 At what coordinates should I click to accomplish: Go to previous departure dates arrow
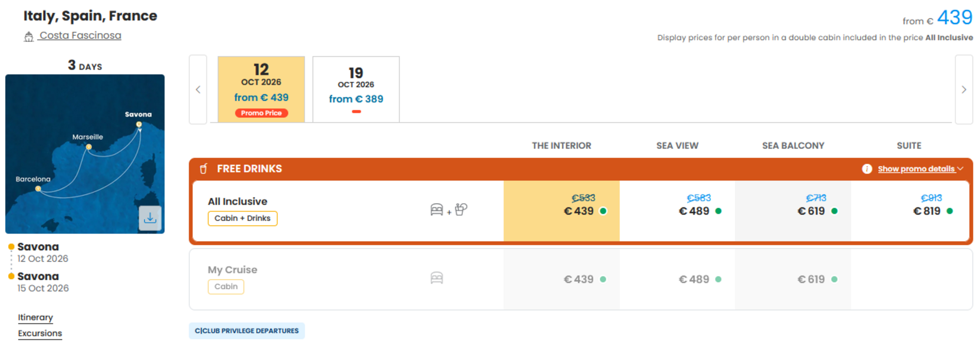point(198,90)
